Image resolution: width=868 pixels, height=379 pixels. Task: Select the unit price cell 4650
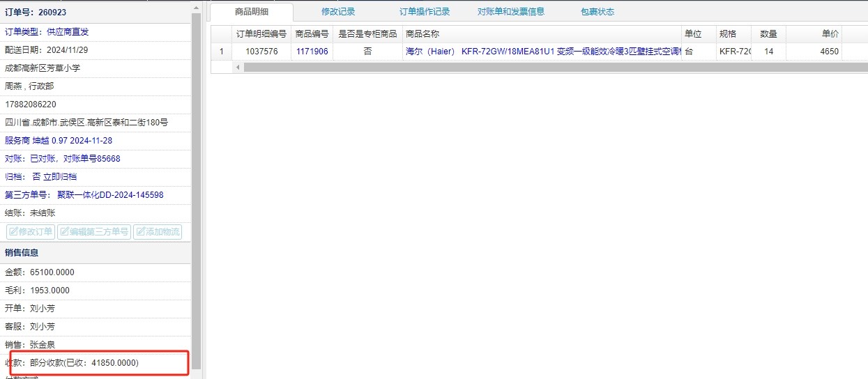point(814,52)
